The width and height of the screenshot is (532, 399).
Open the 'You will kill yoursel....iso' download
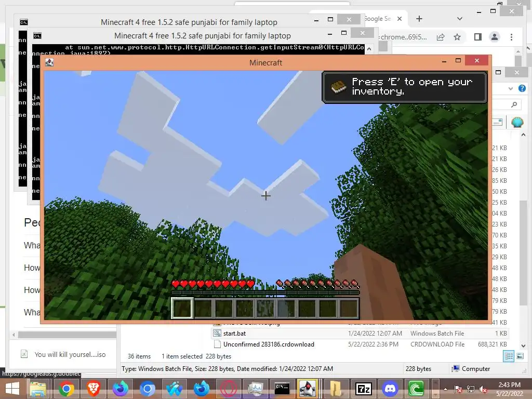(x=63, y=354)
